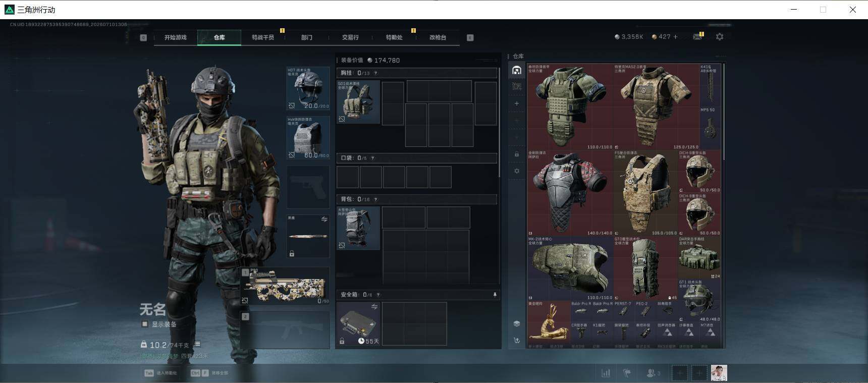Select the PERST-7 attachment
Viewport: 868px width, 383px height.
tap(624, 311)
